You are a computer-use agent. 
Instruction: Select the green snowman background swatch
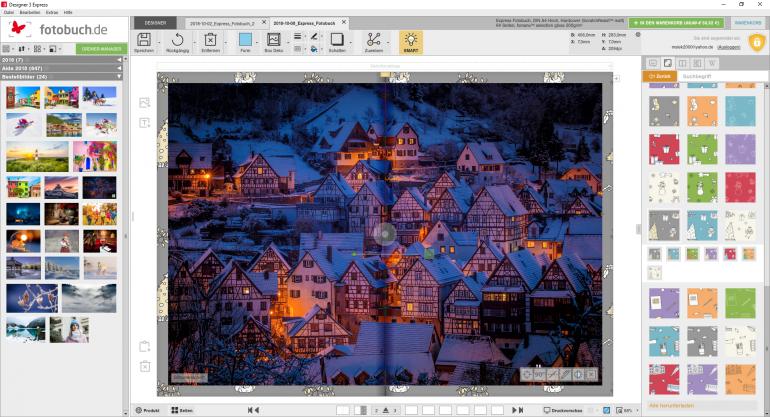(x=702, y=187)
